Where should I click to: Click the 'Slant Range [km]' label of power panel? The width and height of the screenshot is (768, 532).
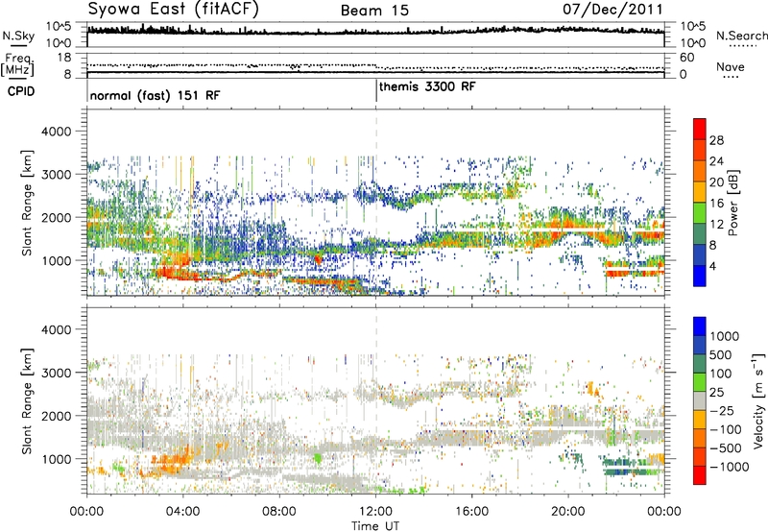(27, 203)
